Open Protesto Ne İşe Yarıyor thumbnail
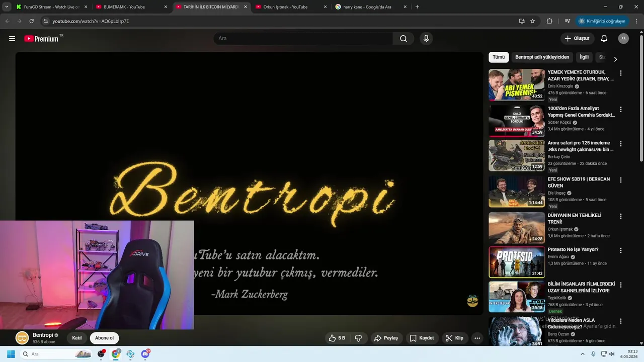Image resolution: width=644 pixels, height=362 pixels. pyautogui.click(x=517, y=262)
